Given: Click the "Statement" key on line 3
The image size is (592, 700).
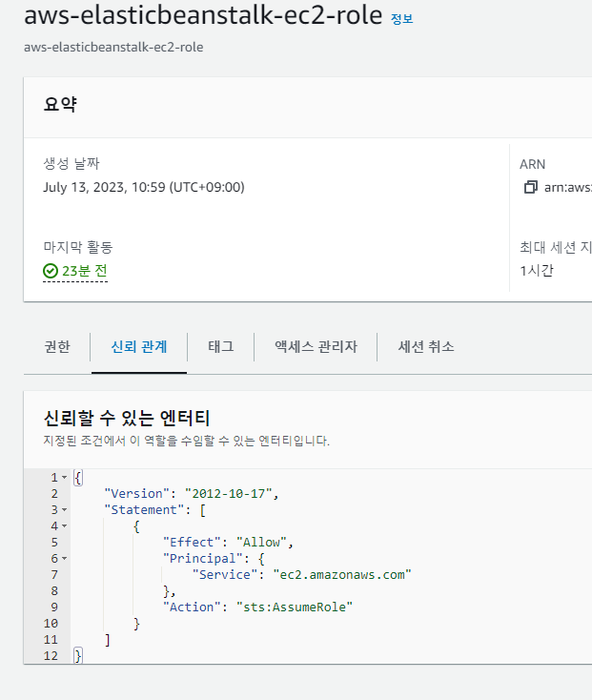Looking at the screenshot, I should 144,510.
